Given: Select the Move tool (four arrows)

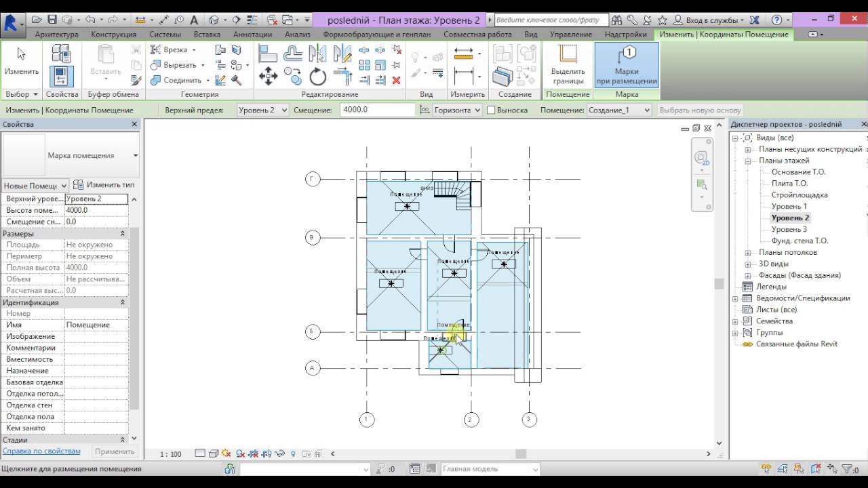Looking at the screenshot, I should pyautogui.click(x=269, y=77).
